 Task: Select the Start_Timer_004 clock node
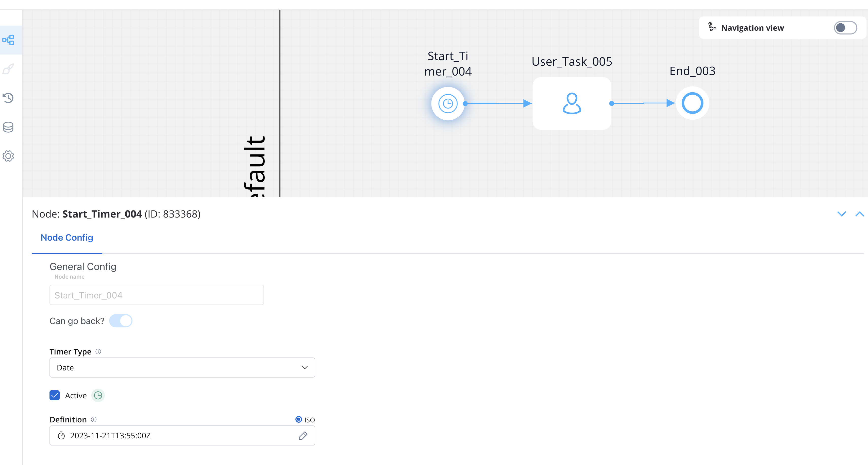448,103
